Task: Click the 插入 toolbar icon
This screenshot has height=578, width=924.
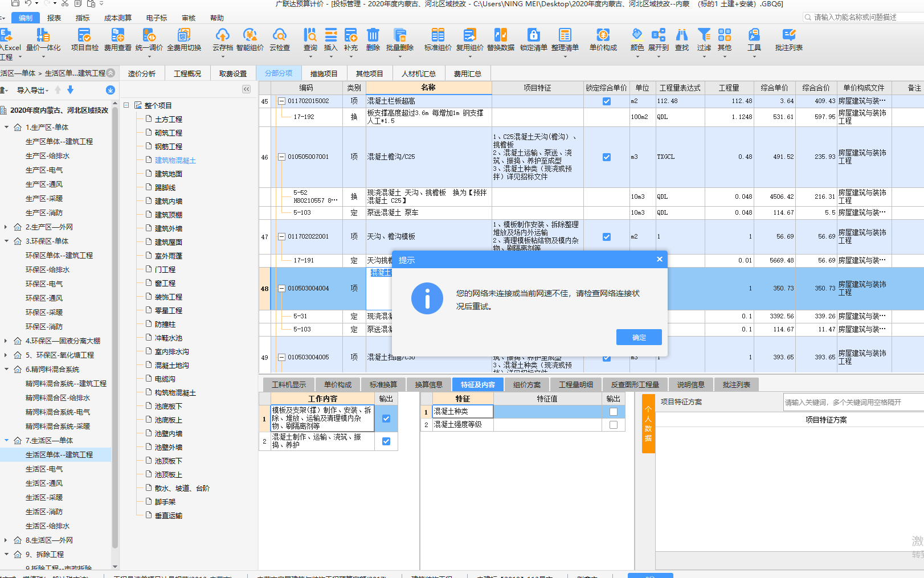Action: 331,39
